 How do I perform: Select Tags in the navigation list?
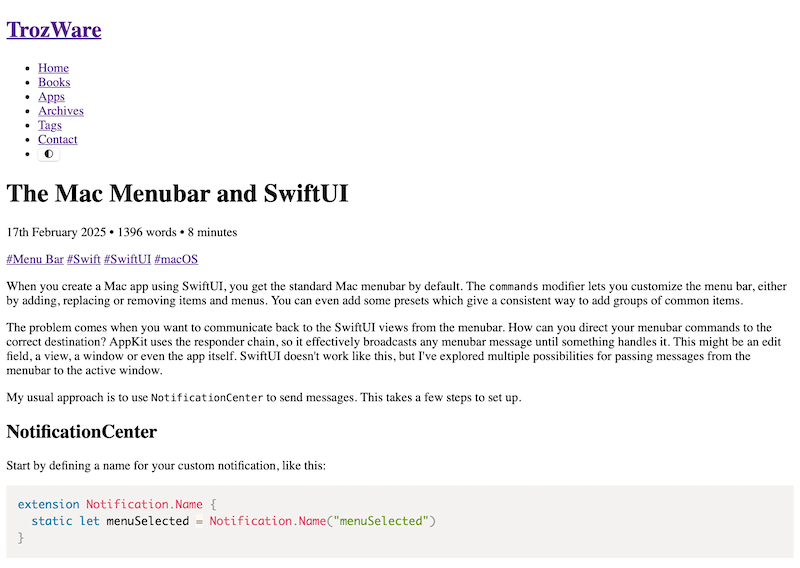click(50, 125)
